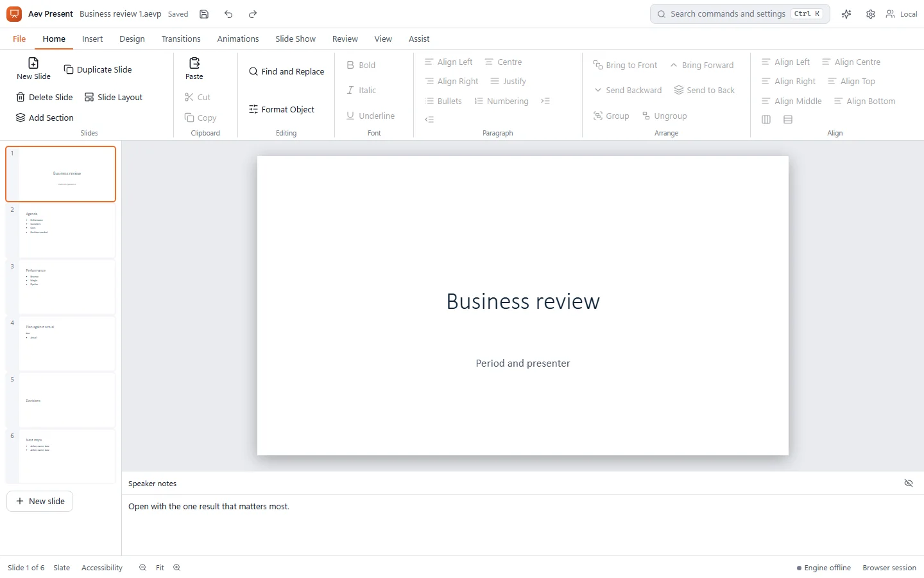Align objects to Top
This screenshot has width=924, height=578.
851,81
